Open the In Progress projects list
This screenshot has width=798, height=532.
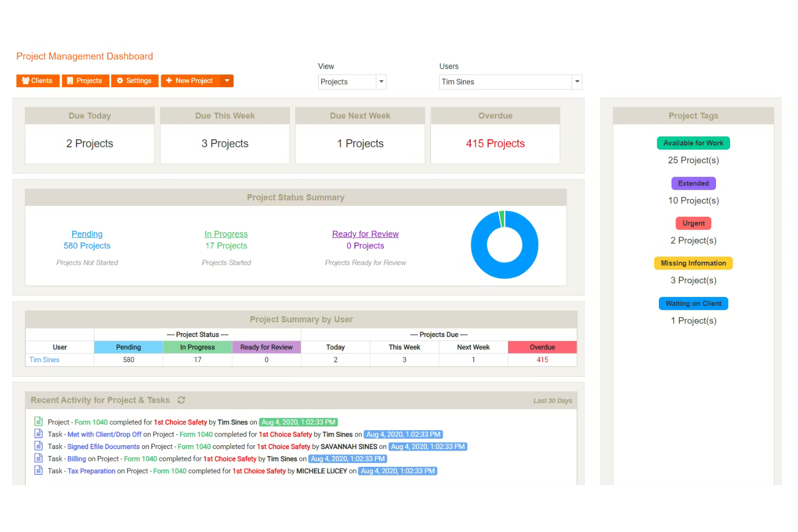point(226,234)
